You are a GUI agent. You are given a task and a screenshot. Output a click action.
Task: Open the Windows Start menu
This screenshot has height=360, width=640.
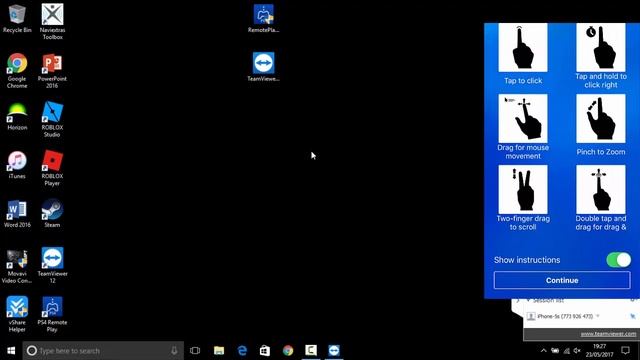pyautogui.click(x=11, y=351)
